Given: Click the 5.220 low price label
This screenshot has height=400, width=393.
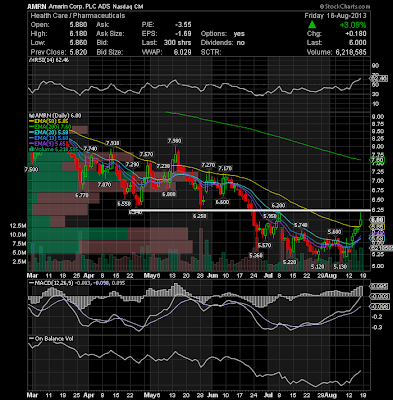Looking at the screenshot, I should tap(289, 262).
